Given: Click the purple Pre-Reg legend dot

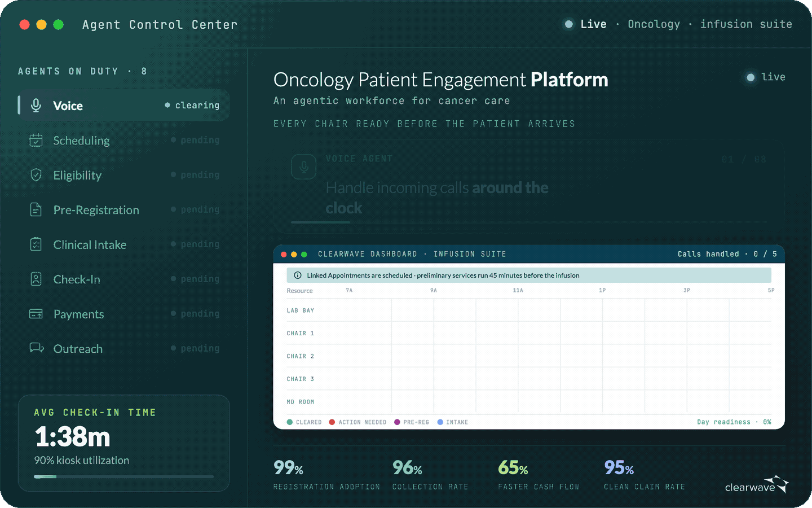Looking at the screenshot, I should (x=397, y=422).
